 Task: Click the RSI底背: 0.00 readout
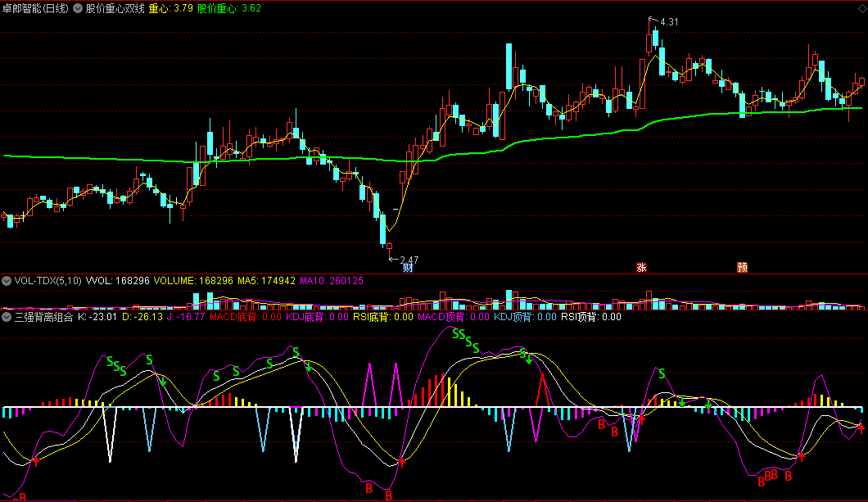click(x=383, y=317)
